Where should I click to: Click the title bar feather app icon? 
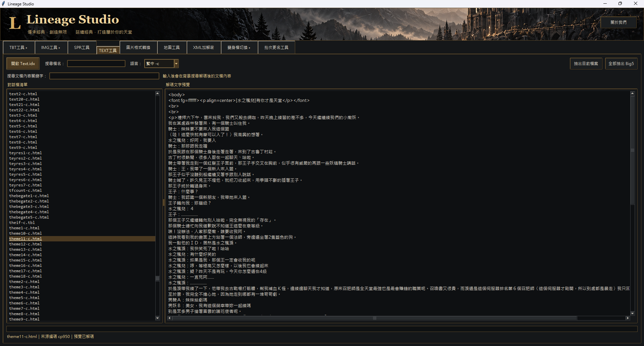(3, 4)
